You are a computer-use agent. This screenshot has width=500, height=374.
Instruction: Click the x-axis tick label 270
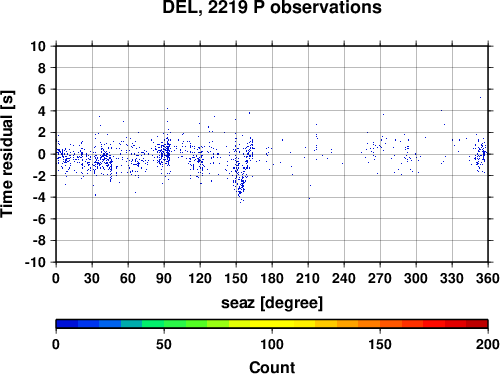[x=380, y=278]
